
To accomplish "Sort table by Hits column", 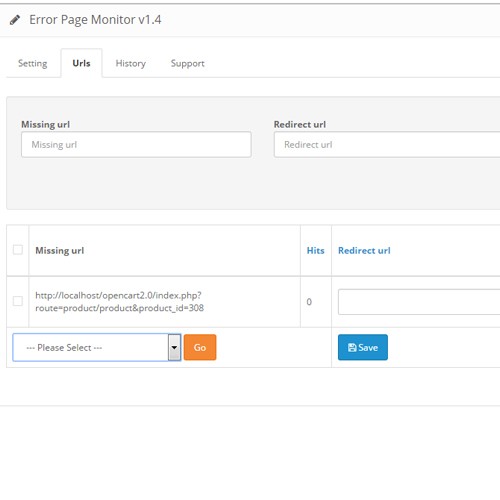I will coord(315,251).
